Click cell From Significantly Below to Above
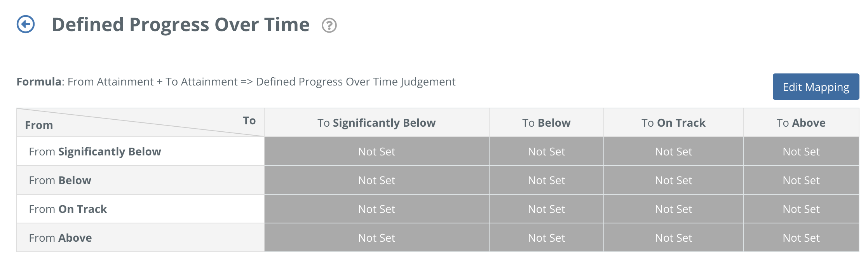 (801, 152)
